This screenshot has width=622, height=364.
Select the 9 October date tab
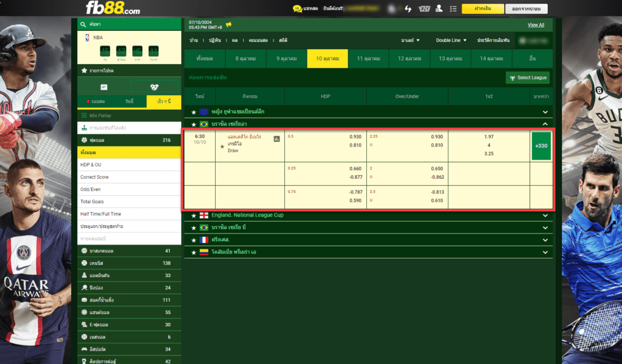[287, 59]
